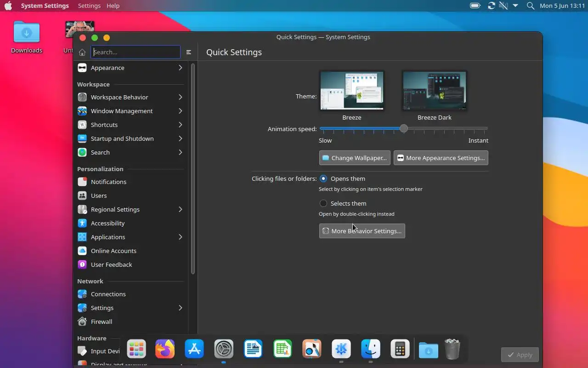Image resolution: width=588 pixels, height=368 pixels.
Task: Click the Workspace Behavior icon in sidebar
Action: [82, 97]
